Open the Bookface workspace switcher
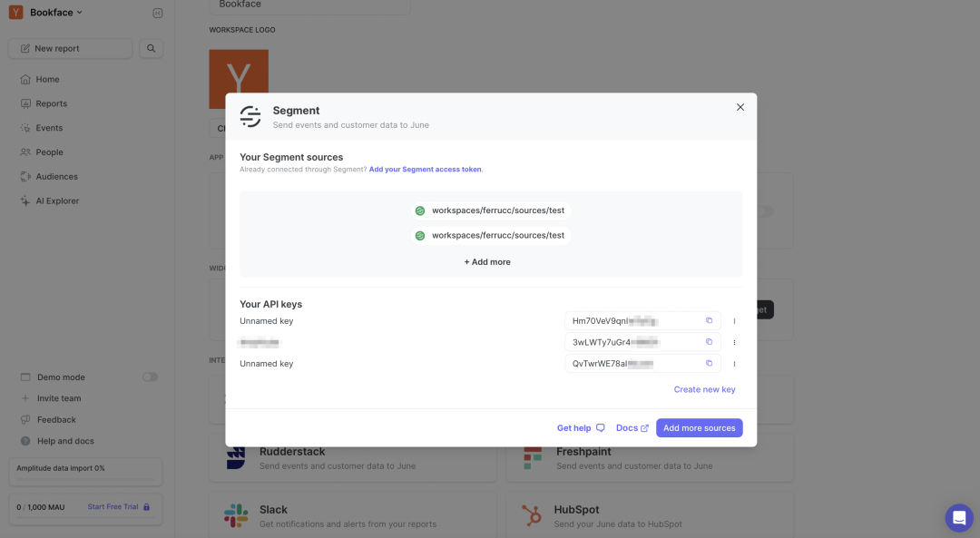The height and width of the screenshot is (538, 980). pyautogui.click(x=56, y=13)
